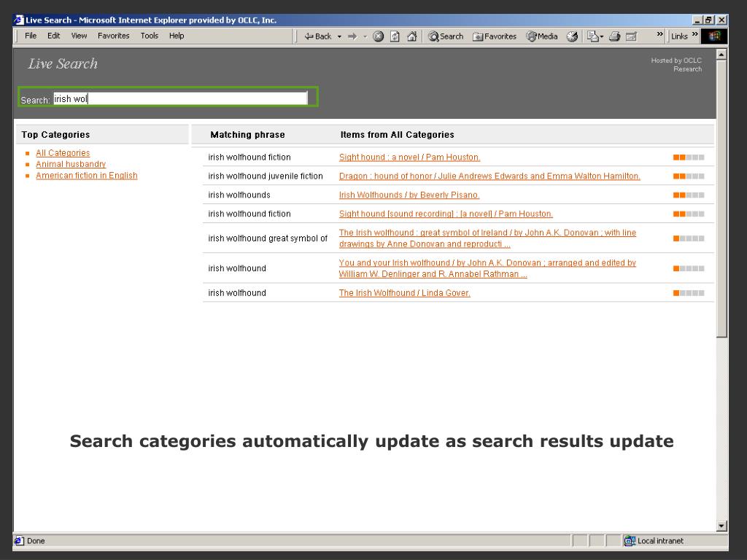Image resolution: width=747 pixels, height=560 pixels.
Task: Expand the Links bar chevron
Action: (695, 34)
